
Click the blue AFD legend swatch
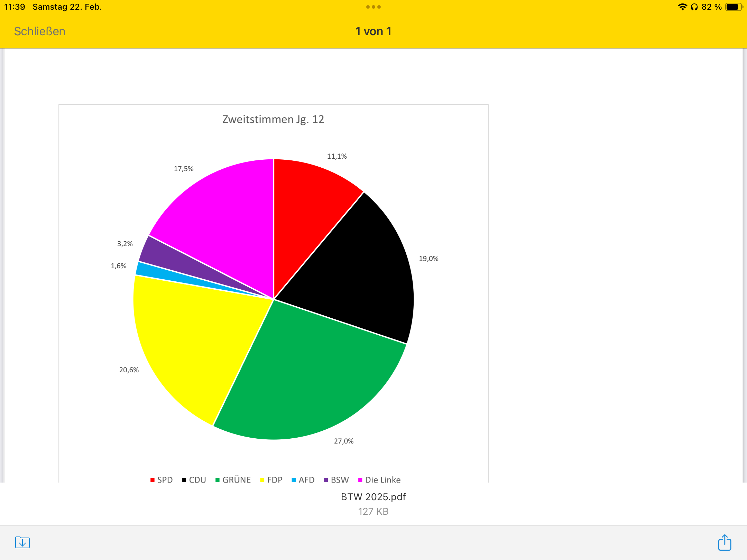coord(294,480)
